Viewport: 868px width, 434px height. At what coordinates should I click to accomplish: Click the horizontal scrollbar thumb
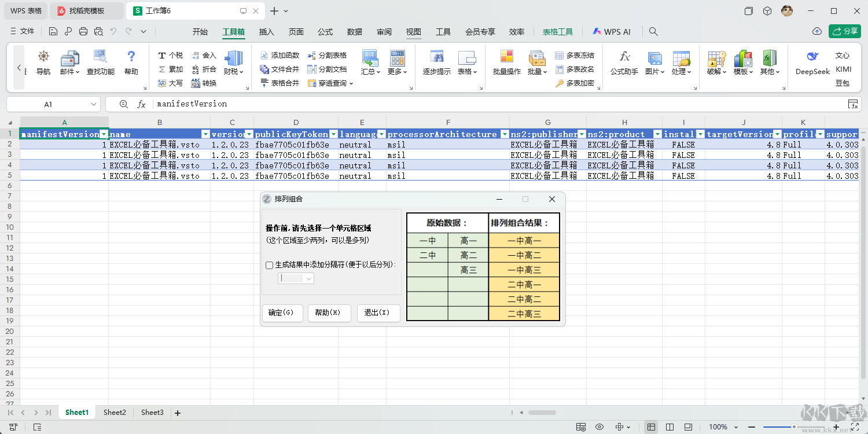pos(542,413)
